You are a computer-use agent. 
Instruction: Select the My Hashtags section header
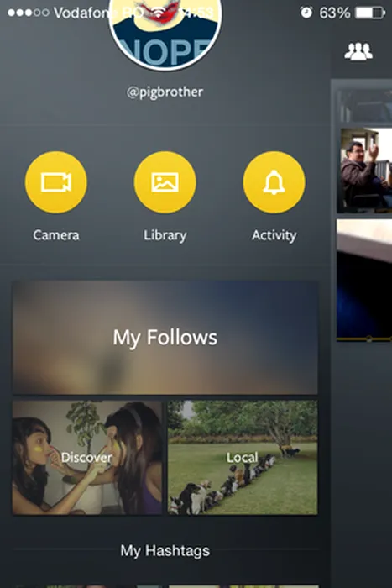pos(165,550)
